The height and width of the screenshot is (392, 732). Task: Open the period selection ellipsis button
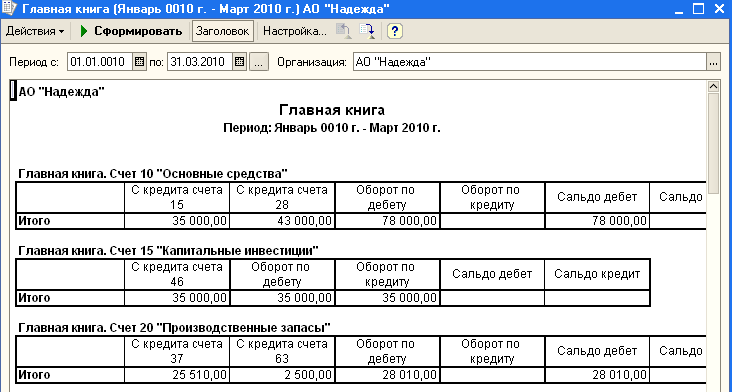coord(259,62)
